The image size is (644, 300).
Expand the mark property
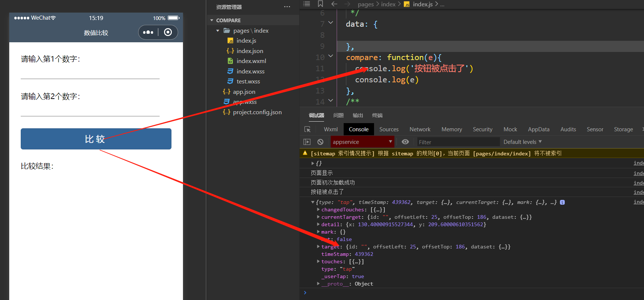tap(318, 232)
